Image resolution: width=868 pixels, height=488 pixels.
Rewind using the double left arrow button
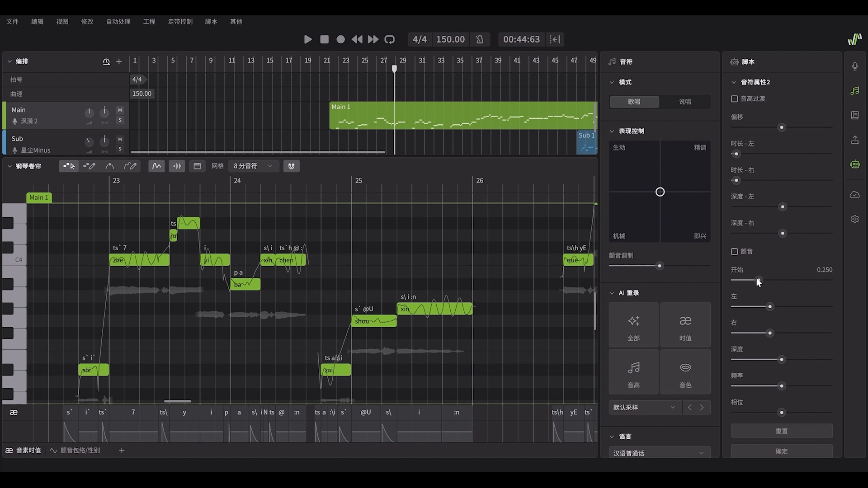pos(357,39)
